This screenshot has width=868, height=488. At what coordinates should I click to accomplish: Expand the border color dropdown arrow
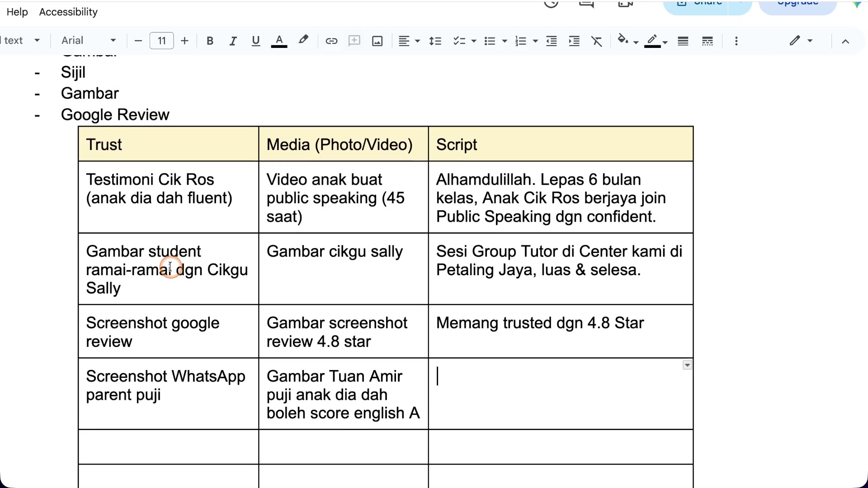pyautogui.click(x=665, y=42)
